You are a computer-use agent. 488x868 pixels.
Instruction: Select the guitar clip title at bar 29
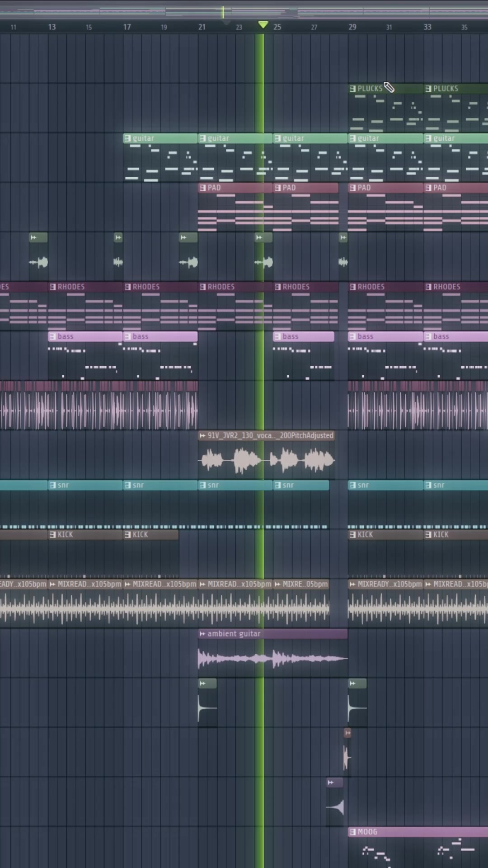(368, 138)
